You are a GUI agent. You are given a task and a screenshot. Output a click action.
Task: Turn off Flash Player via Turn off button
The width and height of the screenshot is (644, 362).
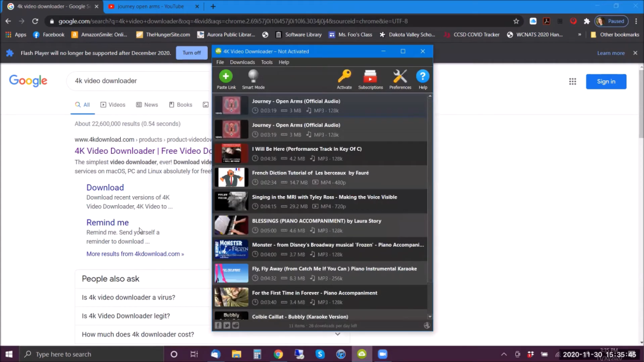point(192,53)
